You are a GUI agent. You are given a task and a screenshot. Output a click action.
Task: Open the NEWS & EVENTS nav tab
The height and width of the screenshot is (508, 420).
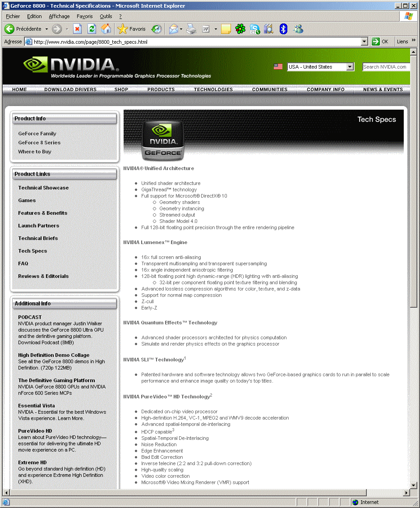click(x=383, y=90)
